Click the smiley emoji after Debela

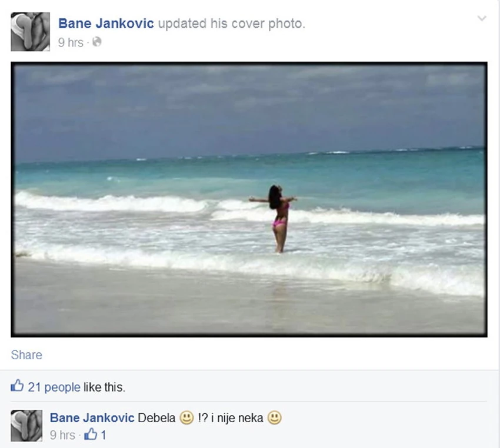pos(186,418)
